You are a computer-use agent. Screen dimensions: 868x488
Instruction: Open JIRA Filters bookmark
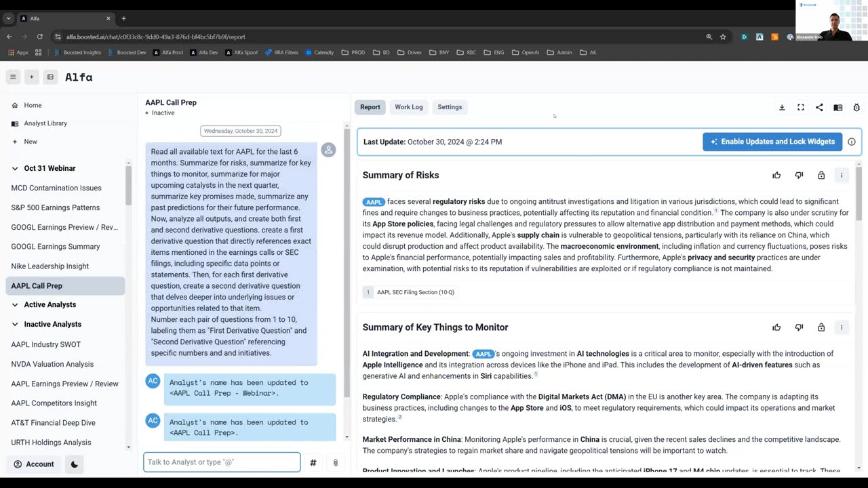[282, 52]
